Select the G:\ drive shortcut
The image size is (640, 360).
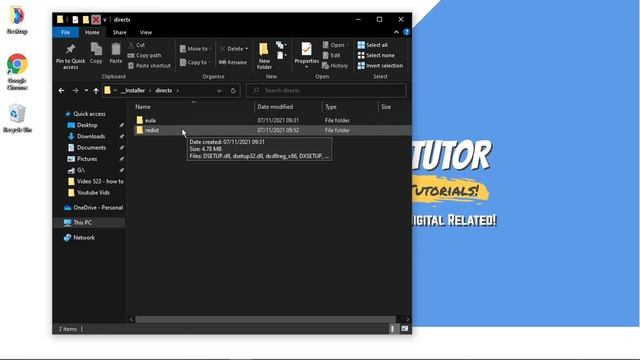(81, 170)
